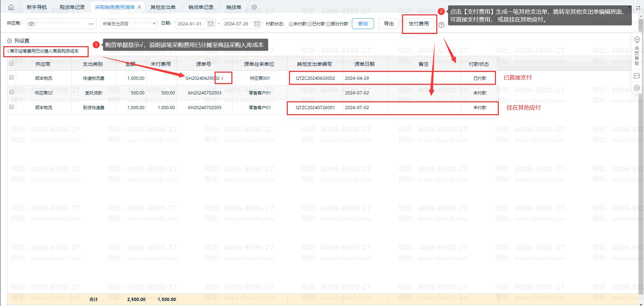Viewport: 644px width, 306px height.
Task: Expand the sidebar double-arrow icon
Action: tap(637, 88)
